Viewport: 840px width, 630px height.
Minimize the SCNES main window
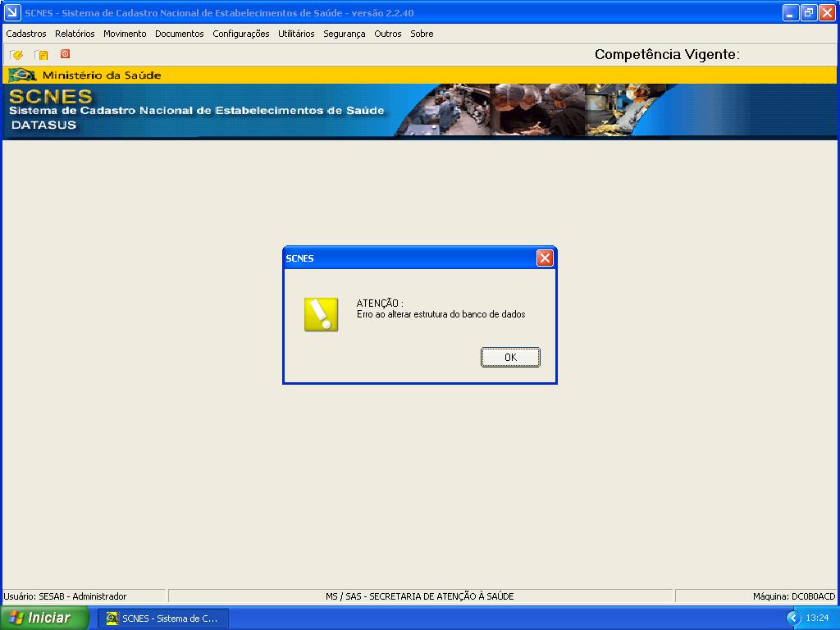[790, 12]
